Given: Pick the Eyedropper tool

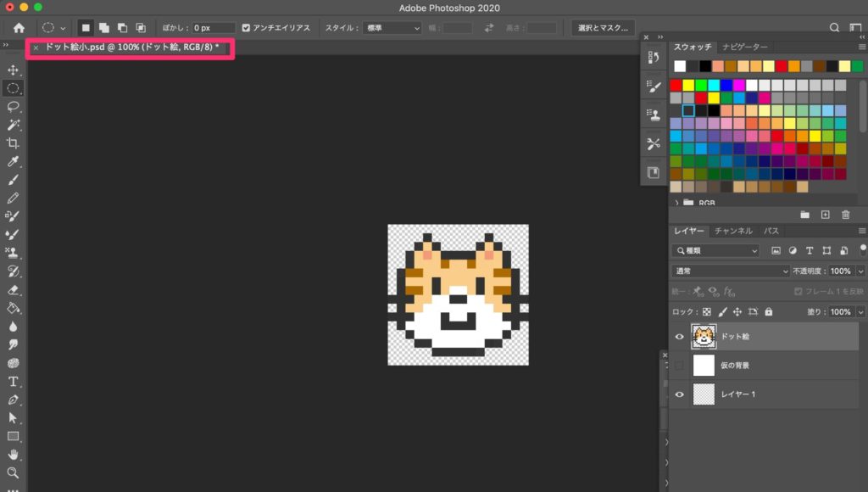Looking at the screenshot, I should [13, 161].
